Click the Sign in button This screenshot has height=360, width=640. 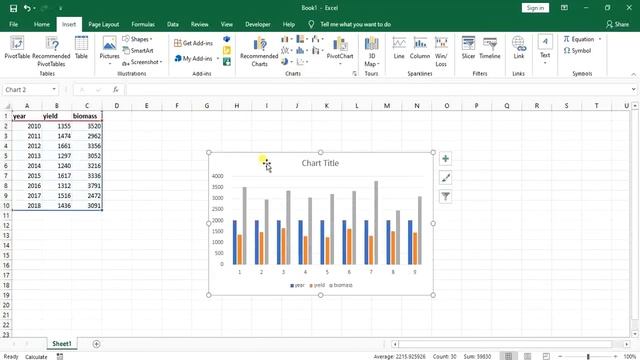click(535, 8)
